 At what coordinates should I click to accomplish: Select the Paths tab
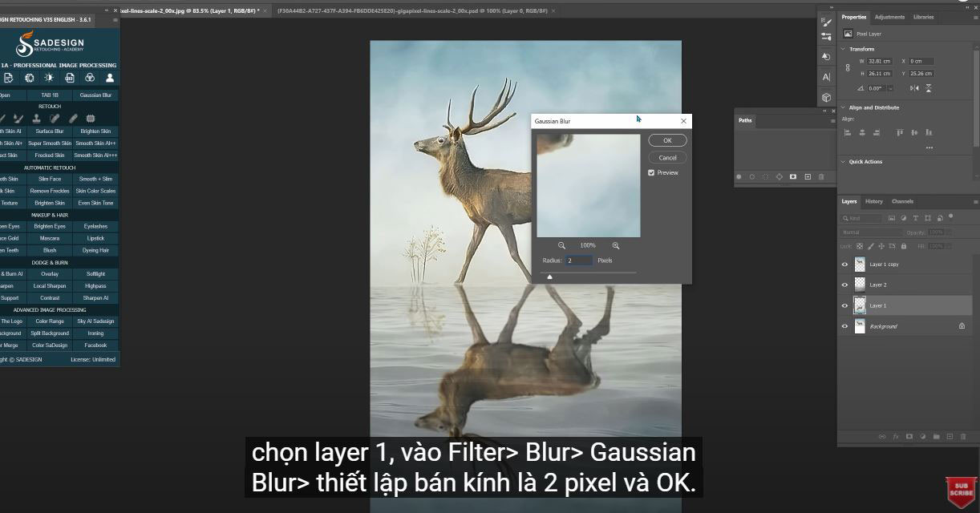click(745, 120)
